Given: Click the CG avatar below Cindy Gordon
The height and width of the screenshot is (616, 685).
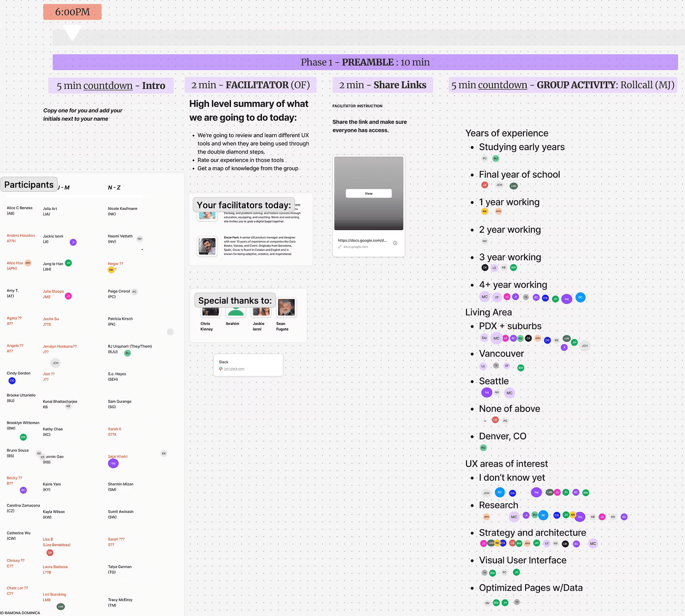Looking at the screenshot, I should pyautogui.click(x=12, y=381).
